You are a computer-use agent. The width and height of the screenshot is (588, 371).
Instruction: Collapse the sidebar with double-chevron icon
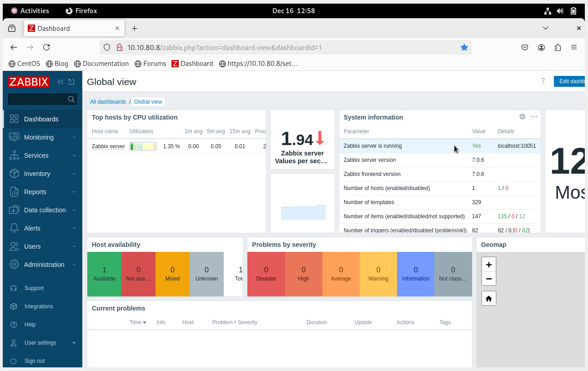point(60,82)
